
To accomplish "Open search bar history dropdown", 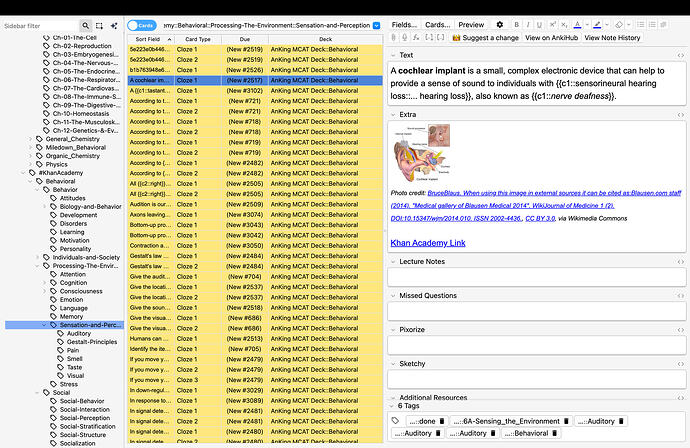I will [x=377, y=26].
